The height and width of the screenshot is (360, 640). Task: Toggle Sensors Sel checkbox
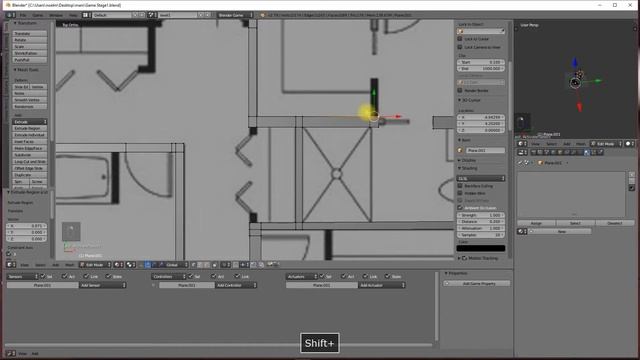click(x=43, y=276)
